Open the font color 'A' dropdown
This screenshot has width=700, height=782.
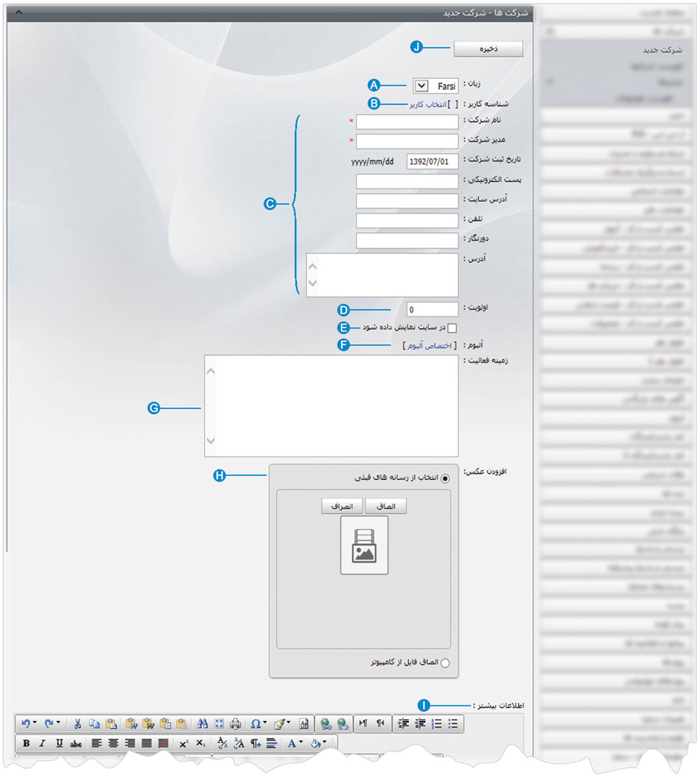pyautogui.click(x=295, y=743)
